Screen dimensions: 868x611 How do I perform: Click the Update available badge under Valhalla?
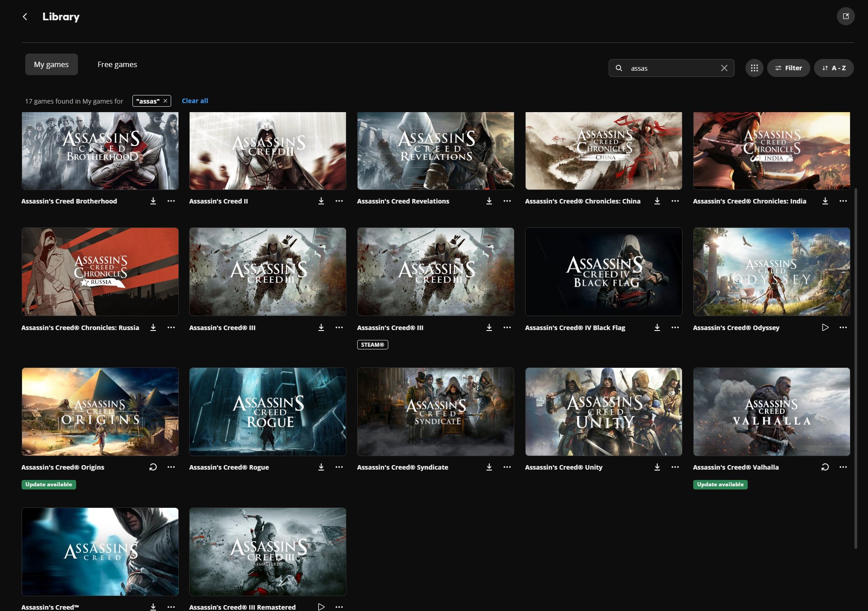click(720, 484)
